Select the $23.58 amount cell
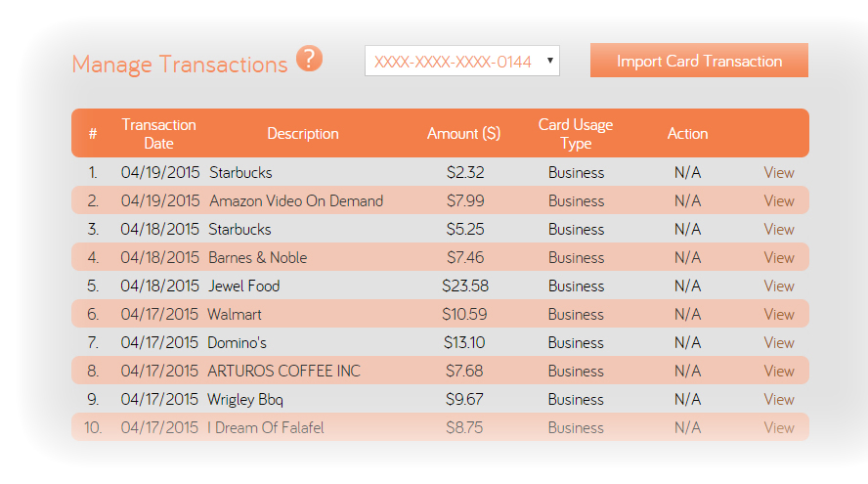This screenshot has height=484, width=868. tap(465, 286)
